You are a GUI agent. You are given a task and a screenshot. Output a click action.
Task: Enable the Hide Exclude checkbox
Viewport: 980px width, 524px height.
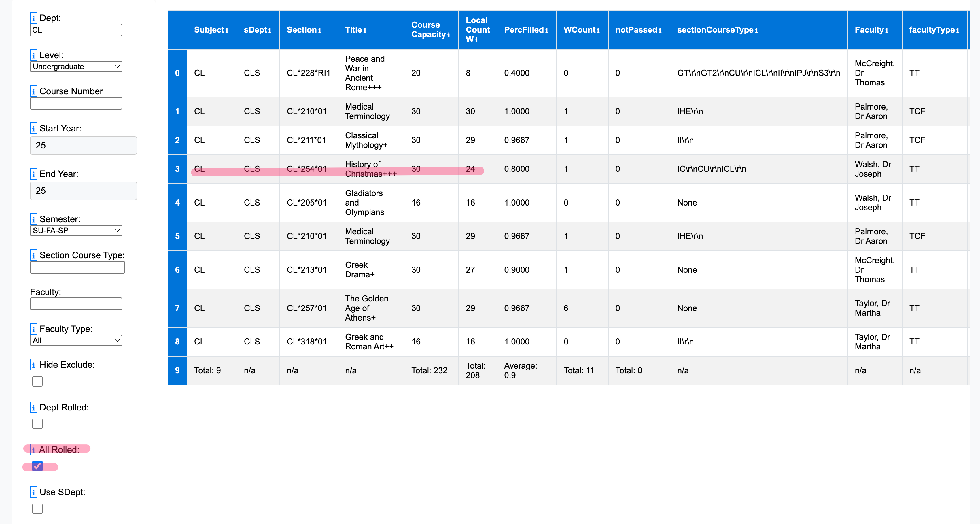pos(37,381)
